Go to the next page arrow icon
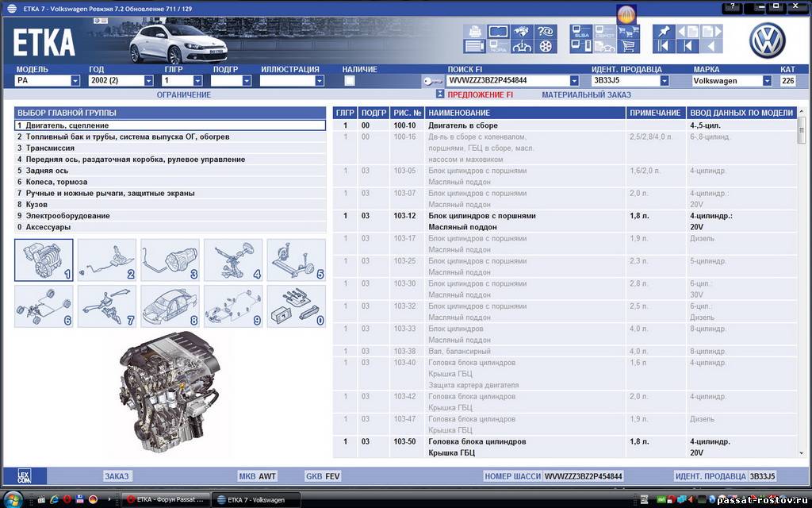The height and width of the screenshot is (508, 812). click(x=711, y=32)
